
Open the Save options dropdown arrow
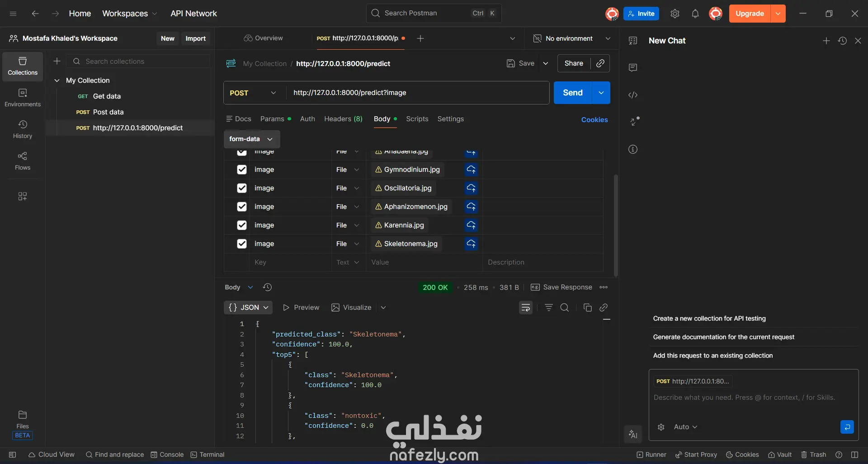pyautogui.click(x=546, y=63)
